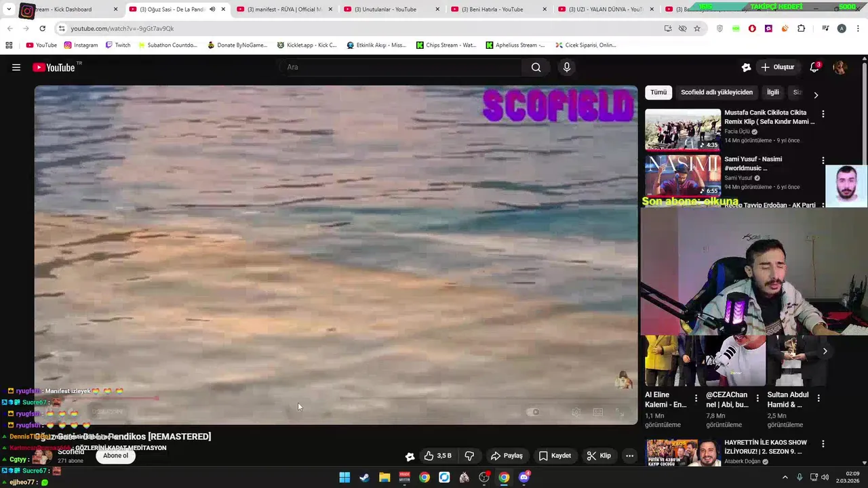Open options for Sultan Abdul Hamid short
The height and width of the screenshot is (488, 868).
point(818,398)
